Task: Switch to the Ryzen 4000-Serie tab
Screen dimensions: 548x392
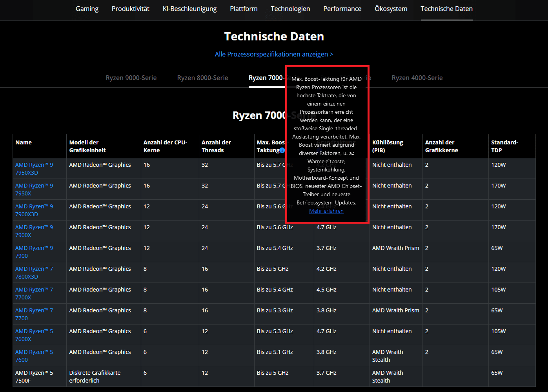Action: pyautogui.click(x=417, y=78)
